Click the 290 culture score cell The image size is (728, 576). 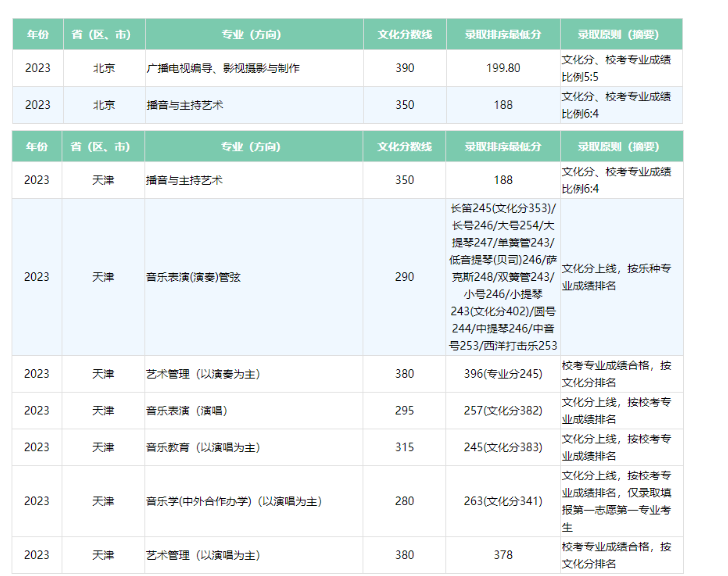click(x=404, y=277)
